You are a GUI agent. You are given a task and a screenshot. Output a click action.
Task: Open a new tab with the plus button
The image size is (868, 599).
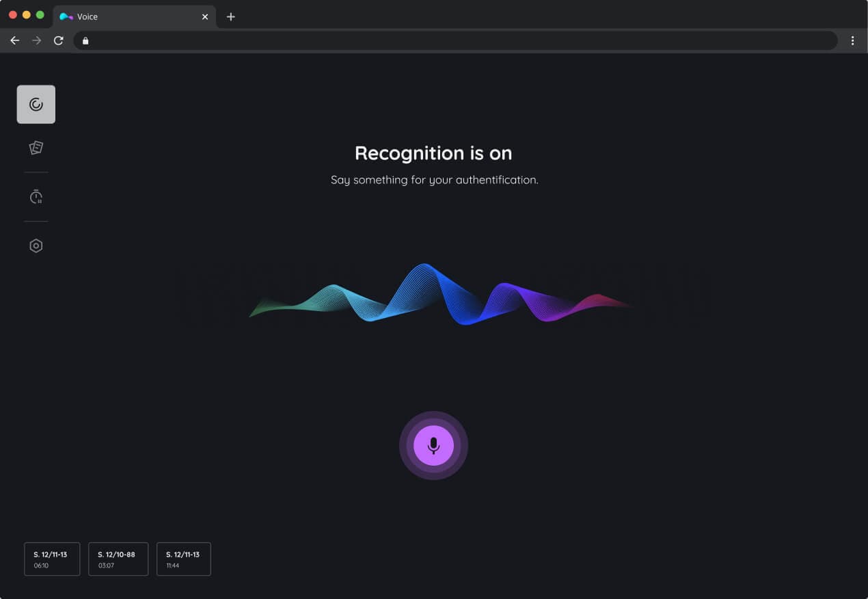coord(231,16)
